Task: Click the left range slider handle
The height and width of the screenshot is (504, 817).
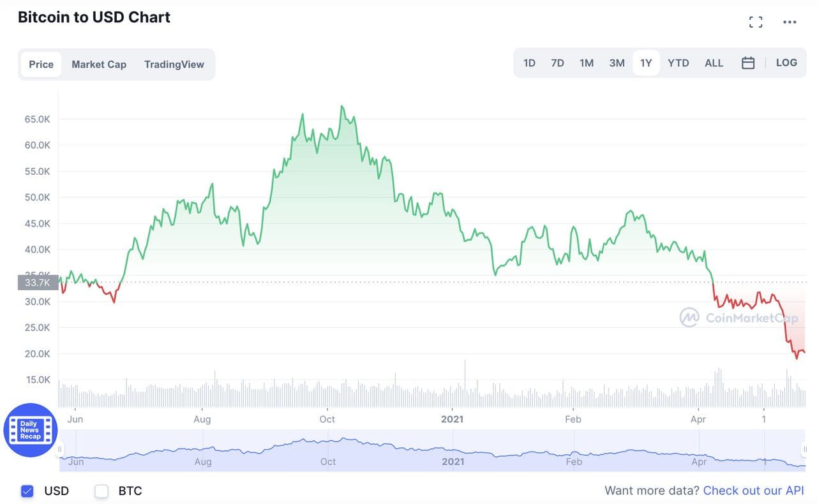Action: 61,450
